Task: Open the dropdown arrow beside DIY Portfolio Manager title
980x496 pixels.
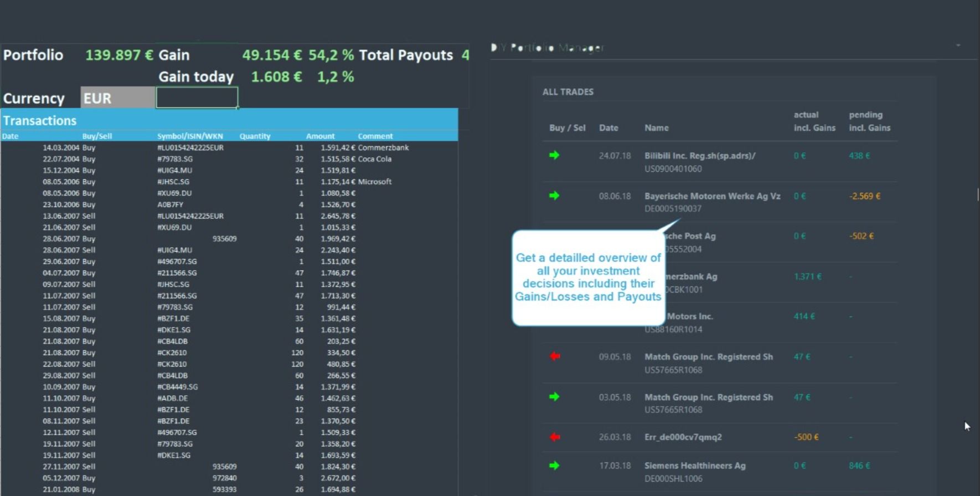Action: click(x=958, y=45)
